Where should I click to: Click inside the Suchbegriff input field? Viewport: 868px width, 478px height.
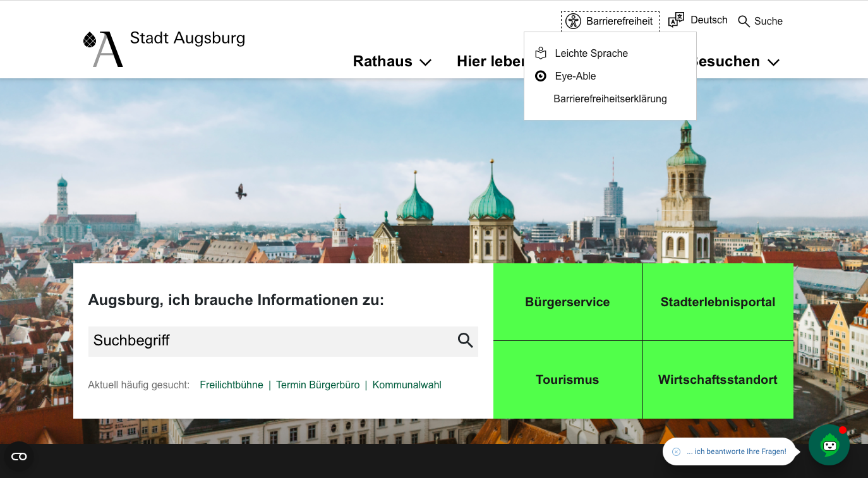253,340
